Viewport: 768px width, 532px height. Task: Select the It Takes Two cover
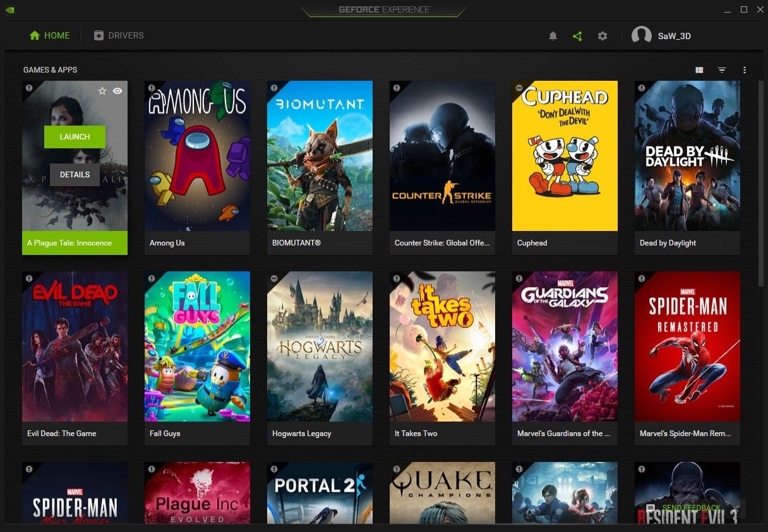(x=442, y=346)
